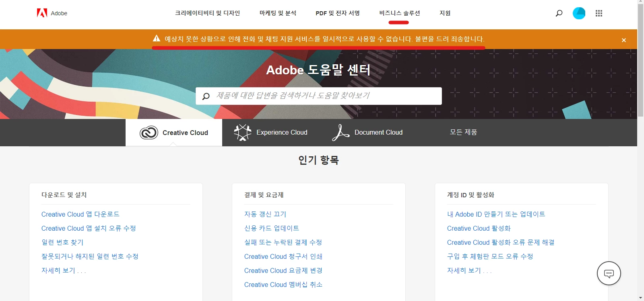Click the Experience Cloud logo icon
This screenshot has width=644, height=301.
point(243,132)
